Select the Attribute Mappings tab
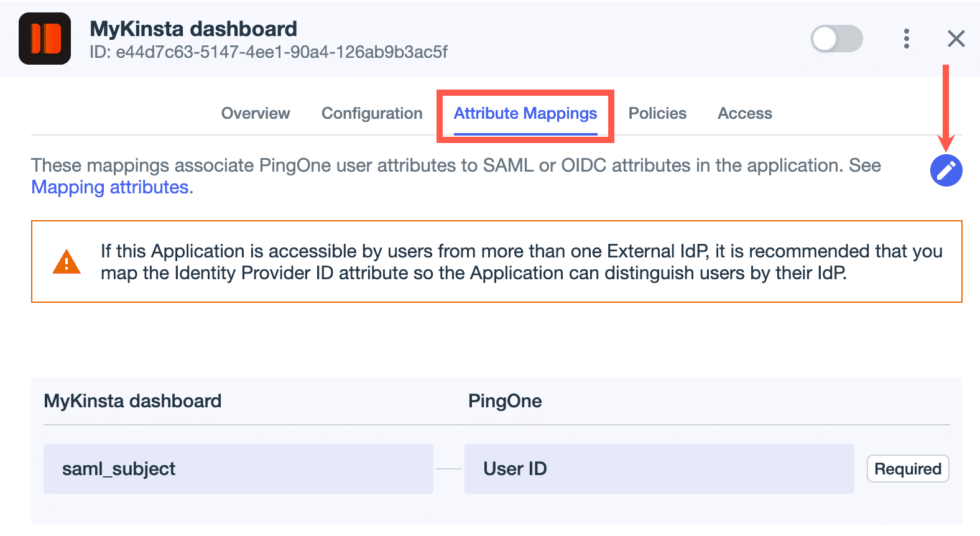This screenshot has height=536, width=980. (x=525, y=113)
